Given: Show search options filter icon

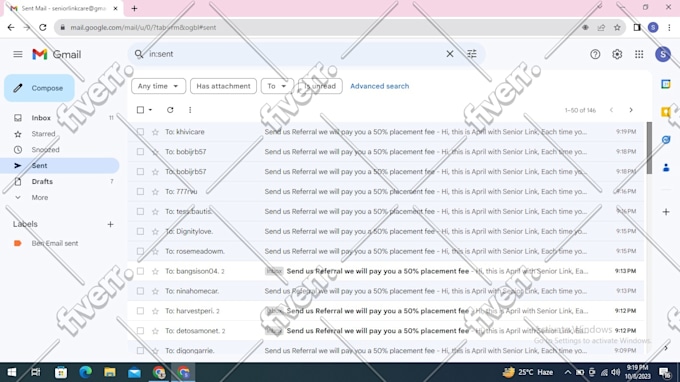Looking at the screenshot, I should tap(471, 54).
